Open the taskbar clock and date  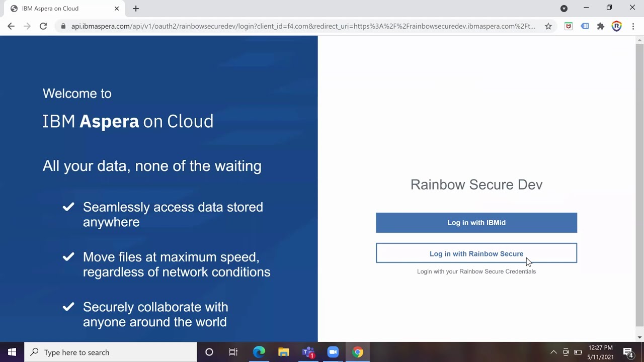click(x=600, y=352)
